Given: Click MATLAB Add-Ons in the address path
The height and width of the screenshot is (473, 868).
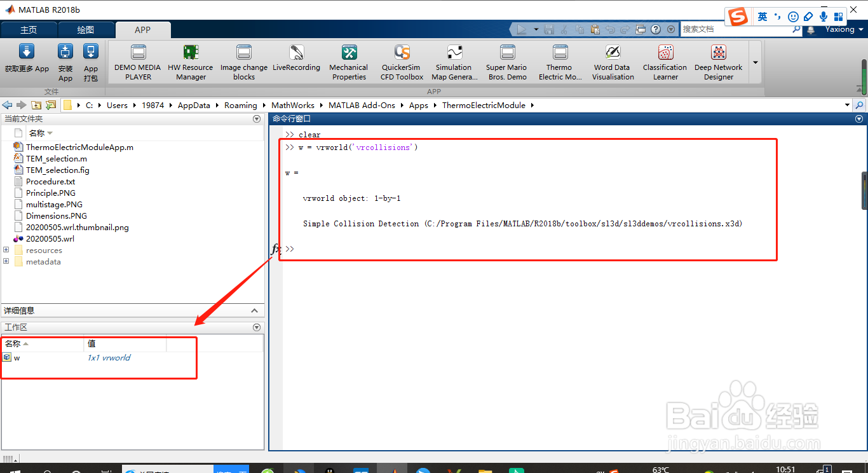Looking at the screenshot, I should [362, 106].
